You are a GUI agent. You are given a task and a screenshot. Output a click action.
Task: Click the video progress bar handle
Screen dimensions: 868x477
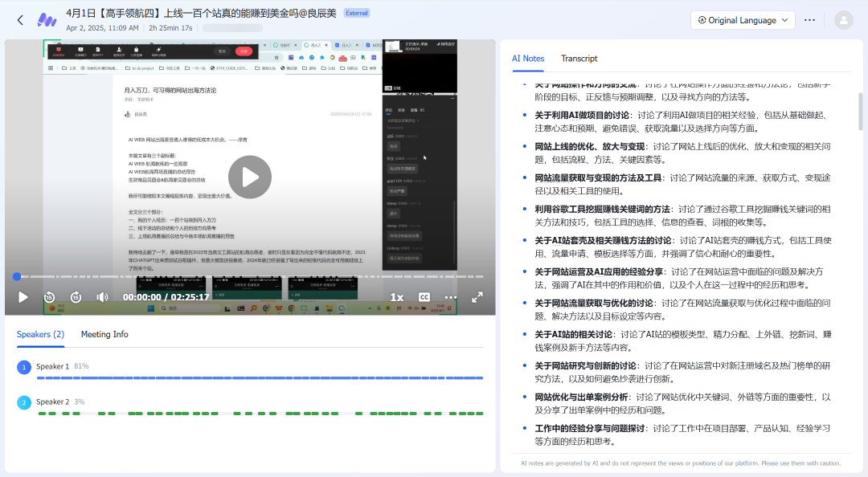[x=17, y=276]
